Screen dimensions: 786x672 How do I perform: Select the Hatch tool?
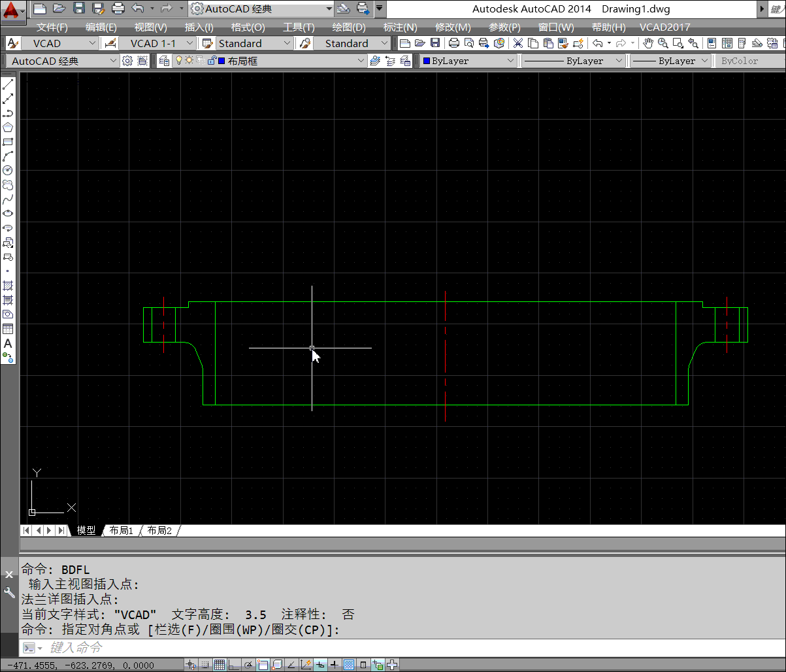coord(8,286)
